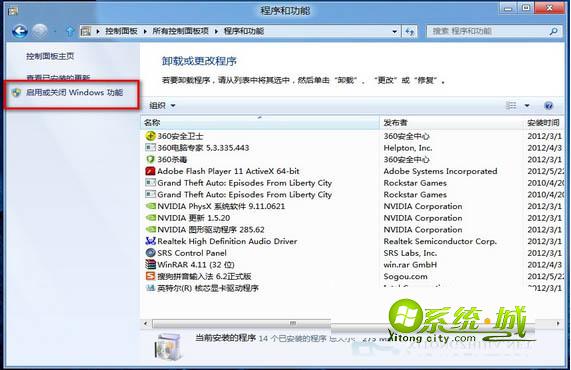571x370 pixels.
Task: Click publisher Adobe Systems Incorporated cell
Action: coord(440,171)
